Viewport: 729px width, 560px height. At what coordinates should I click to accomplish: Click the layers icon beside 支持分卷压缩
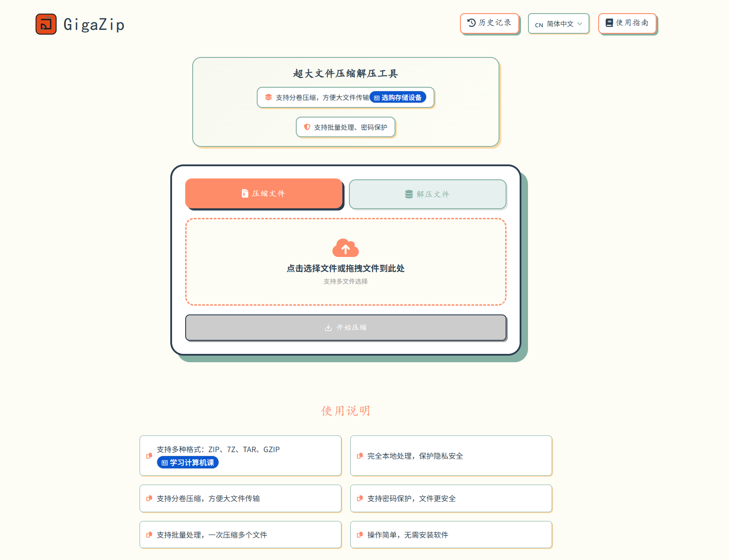(269, 97)
